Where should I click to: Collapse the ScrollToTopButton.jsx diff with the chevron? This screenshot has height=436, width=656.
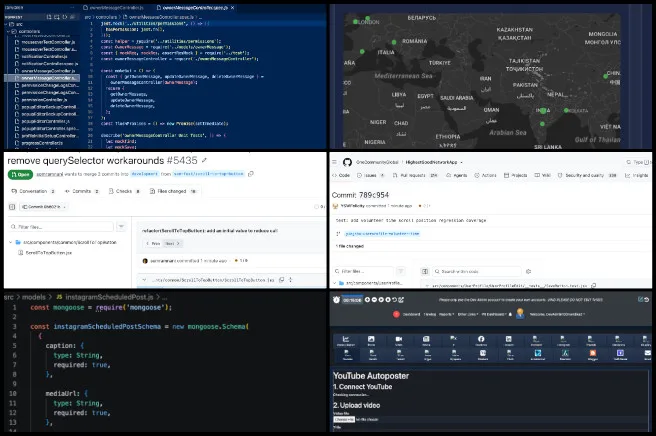[x=144, y=280]
